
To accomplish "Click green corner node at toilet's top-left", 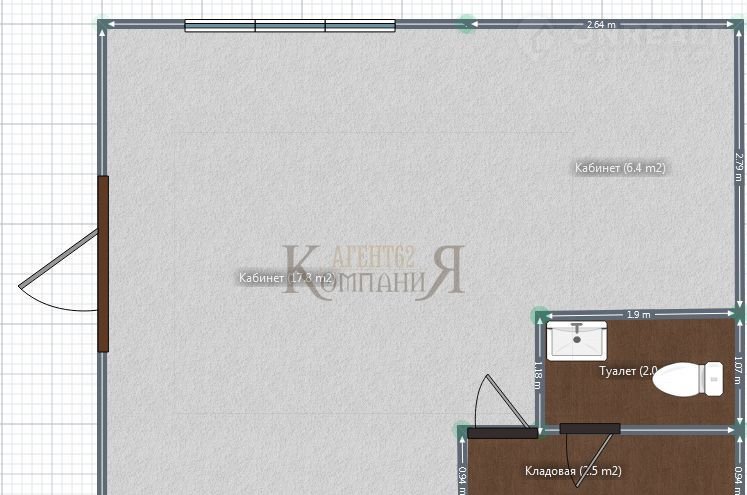I will pos(541,315).
